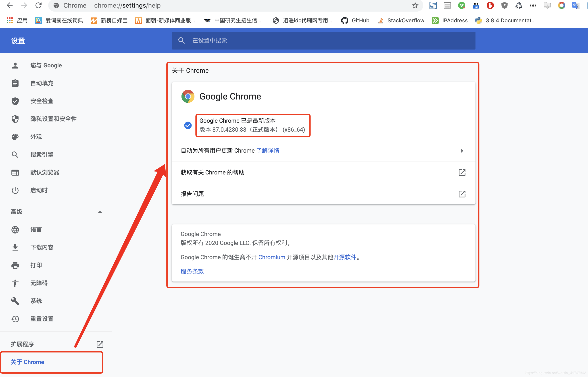Screen dimensions: 588x377
Task: Click the 在设置中搜索 search field
Action: [323, 40]
